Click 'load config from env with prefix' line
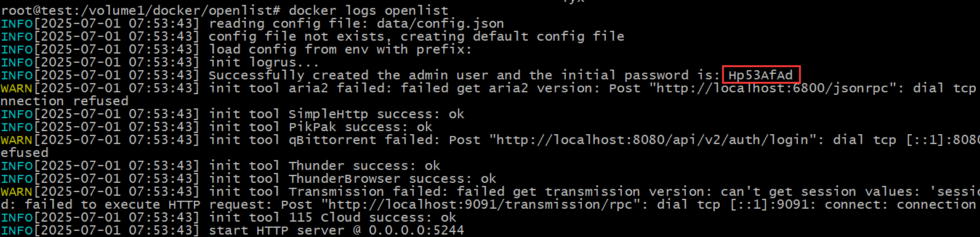The width and height of the screenshot is (980, 237). 340,49
